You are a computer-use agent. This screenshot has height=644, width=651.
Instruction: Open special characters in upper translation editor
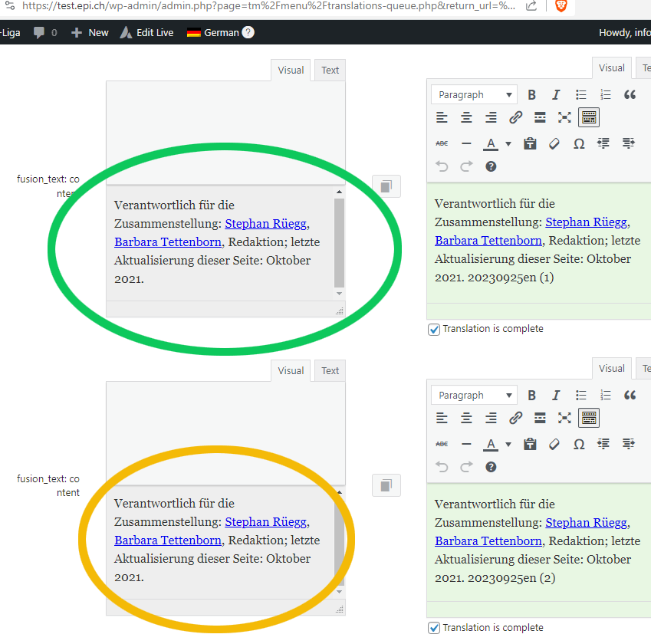(579, 143)
